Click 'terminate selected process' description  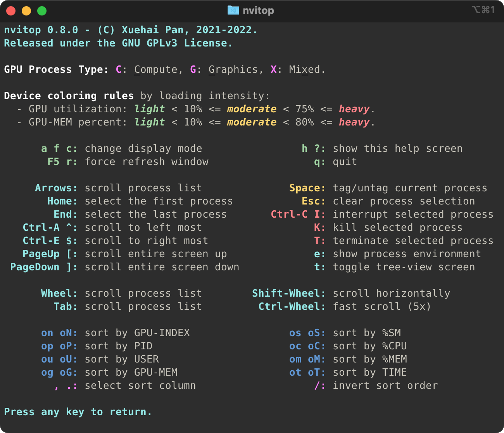(413, 241)
